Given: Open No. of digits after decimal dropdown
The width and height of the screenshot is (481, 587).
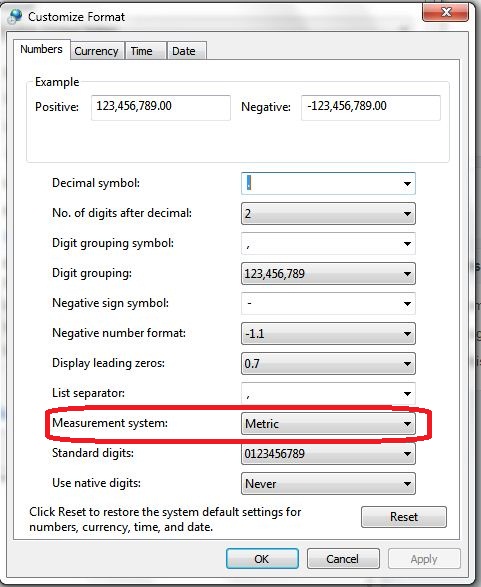Looking at the screenshot, I should coord(328,213).
